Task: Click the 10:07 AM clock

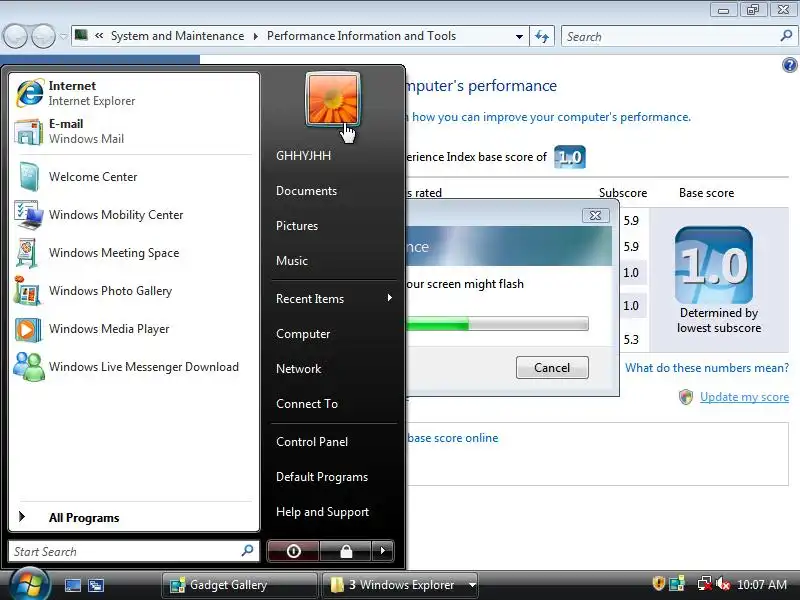Action: click(x=762, y=584)
